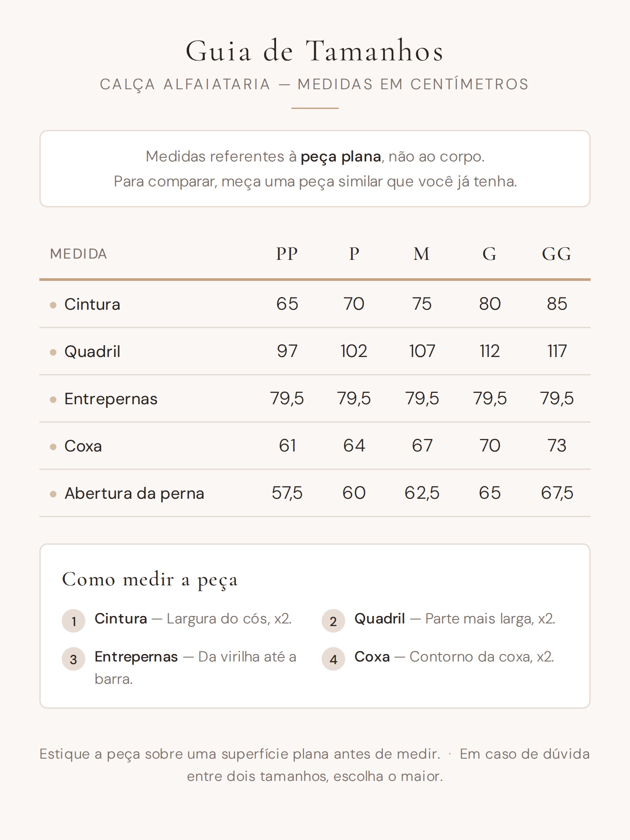The width and height of the screenshot is (630, 840).
Task: Click the bold "peça plana" text
Action: pos(341,157)
